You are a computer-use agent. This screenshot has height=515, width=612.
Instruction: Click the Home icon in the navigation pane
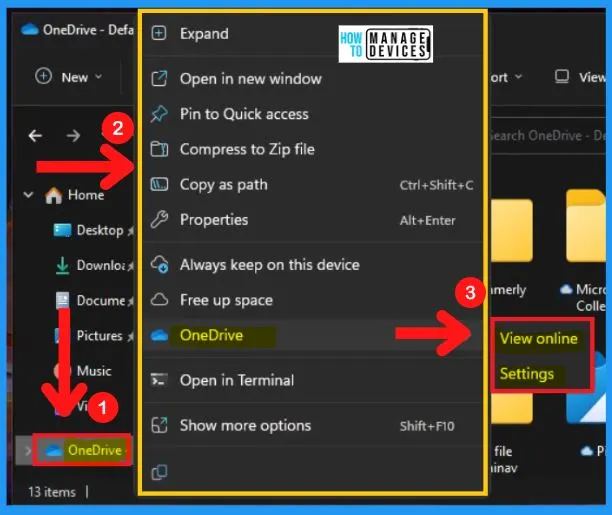[x=53, y=195]
